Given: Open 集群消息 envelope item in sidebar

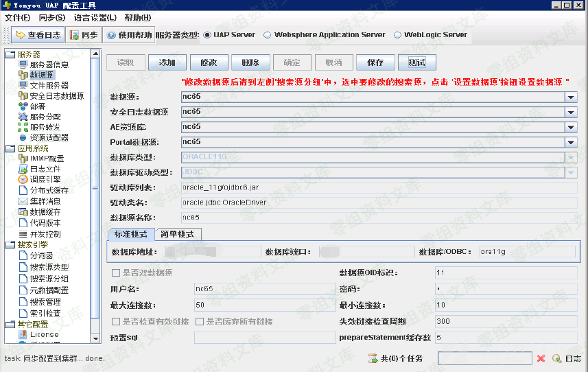Looking at the screenshot, I should coord(23,201).
